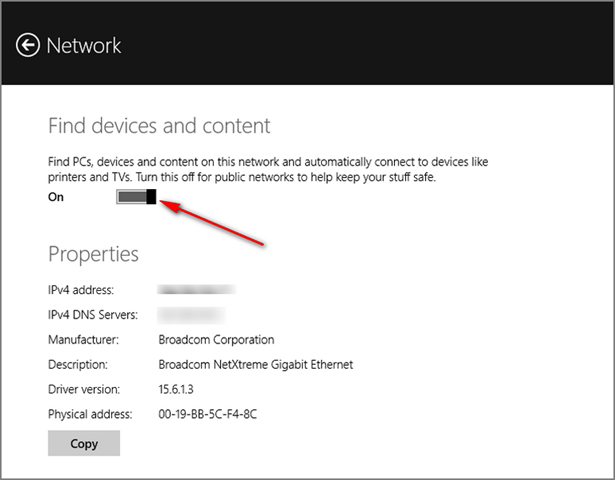This screenshot has width=615, height=480.
Task: Click the 'Broadcom Corporation' value
Action: click(216, 340)
